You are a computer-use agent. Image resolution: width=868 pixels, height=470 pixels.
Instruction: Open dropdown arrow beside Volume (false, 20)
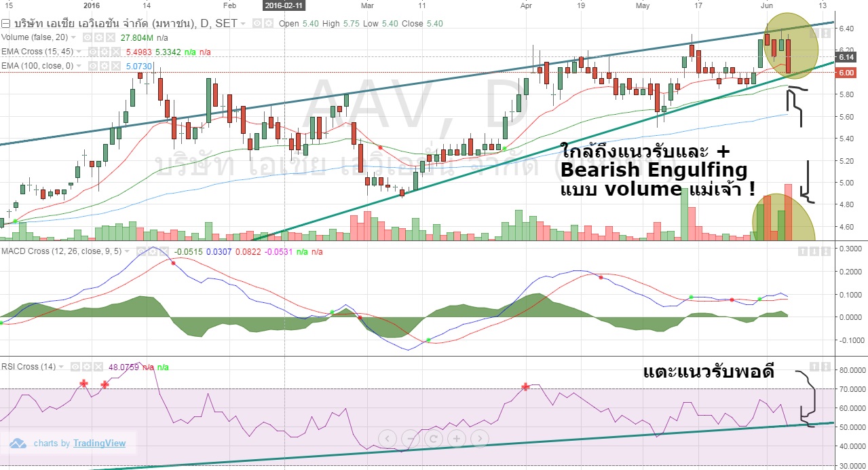(x=73, y=37)
